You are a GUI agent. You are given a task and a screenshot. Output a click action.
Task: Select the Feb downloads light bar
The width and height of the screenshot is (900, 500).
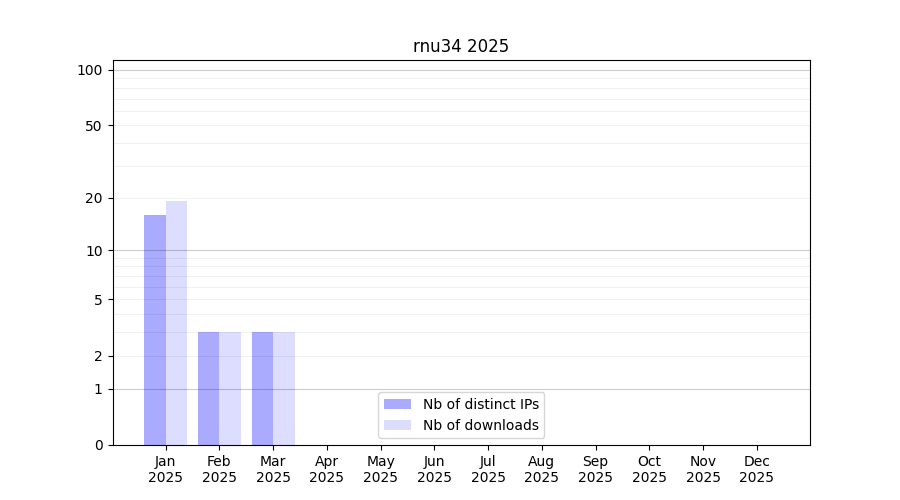click(230, 388)
